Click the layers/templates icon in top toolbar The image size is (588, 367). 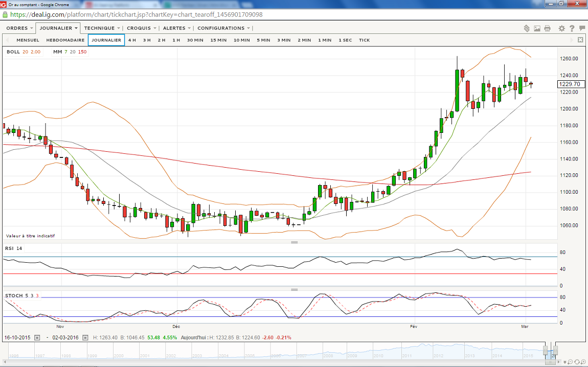[527, 29]
